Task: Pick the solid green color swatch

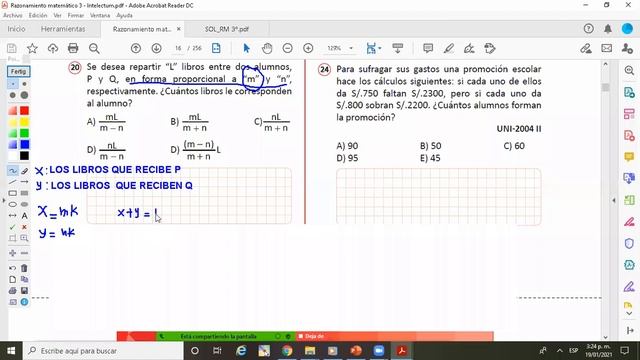Action: (24, 133)
